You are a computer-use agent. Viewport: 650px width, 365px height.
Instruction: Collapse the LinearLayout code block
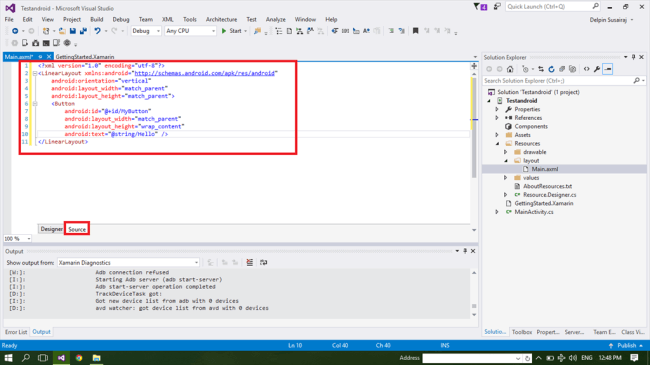[x=35, y=73]
